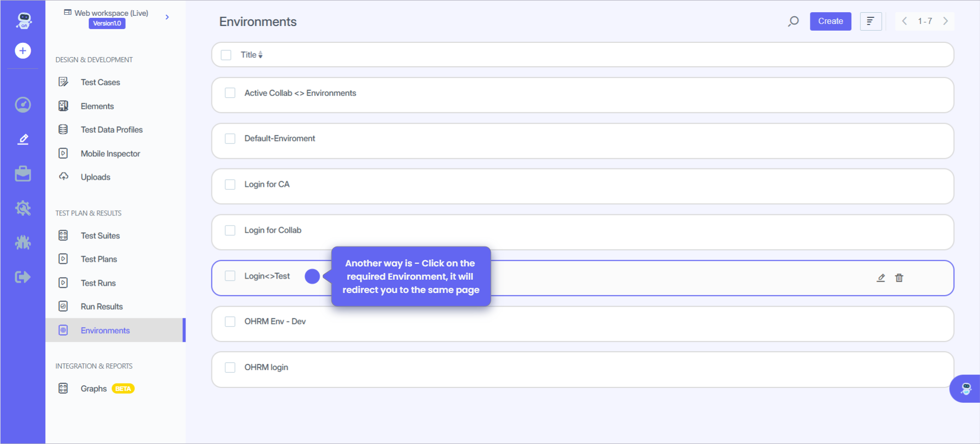
Task: Click the chatbot help icon at bottom right
Action: pos(966,389)
